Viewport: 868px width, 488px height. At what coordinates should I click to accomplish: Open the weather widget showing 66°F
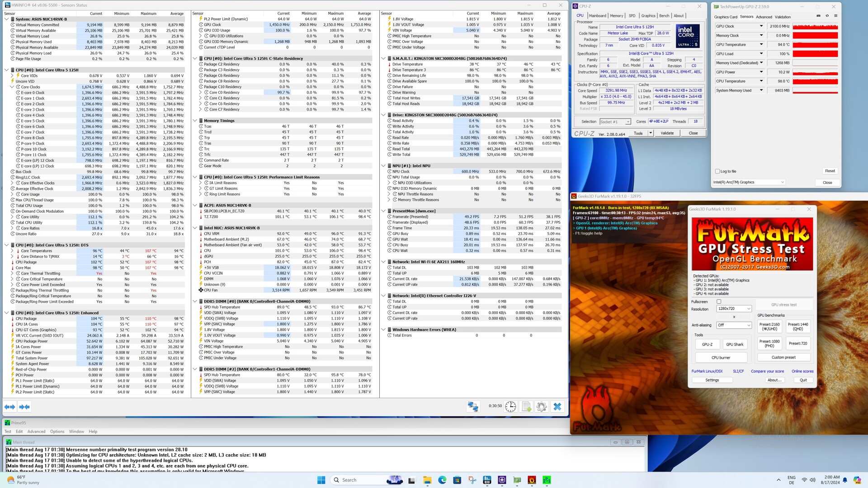(24, 480)
